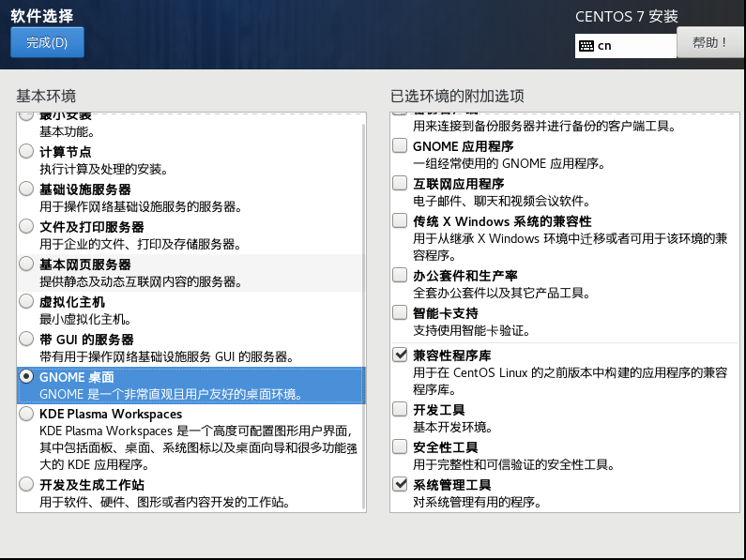The width and height of the screenshot is (746, 560).
Task: Click the 基本网页服务器 label text
Action: [x=85, y=265]
